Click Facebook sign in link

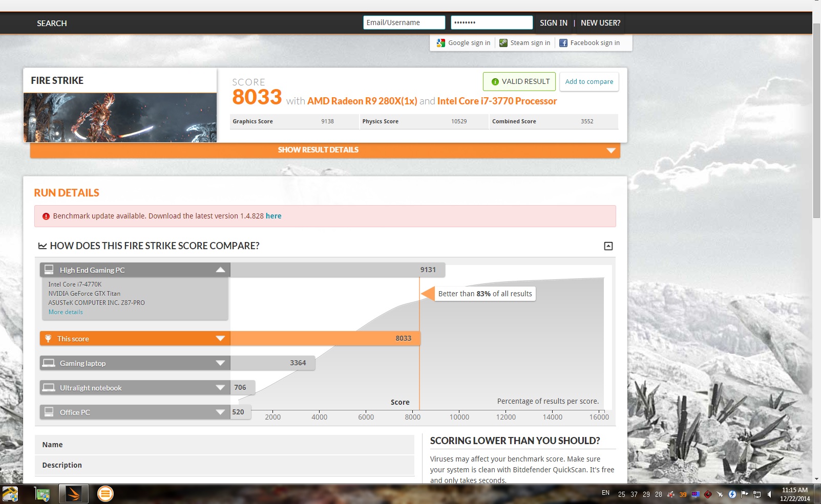(x=595, y=43)
